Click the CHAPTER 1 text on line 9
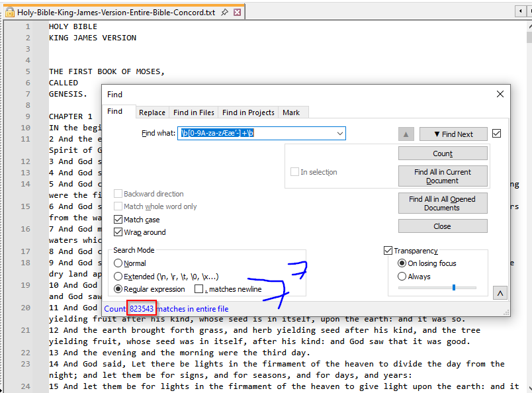The width and height of the screenshot is (532, 393). (71, 116)
